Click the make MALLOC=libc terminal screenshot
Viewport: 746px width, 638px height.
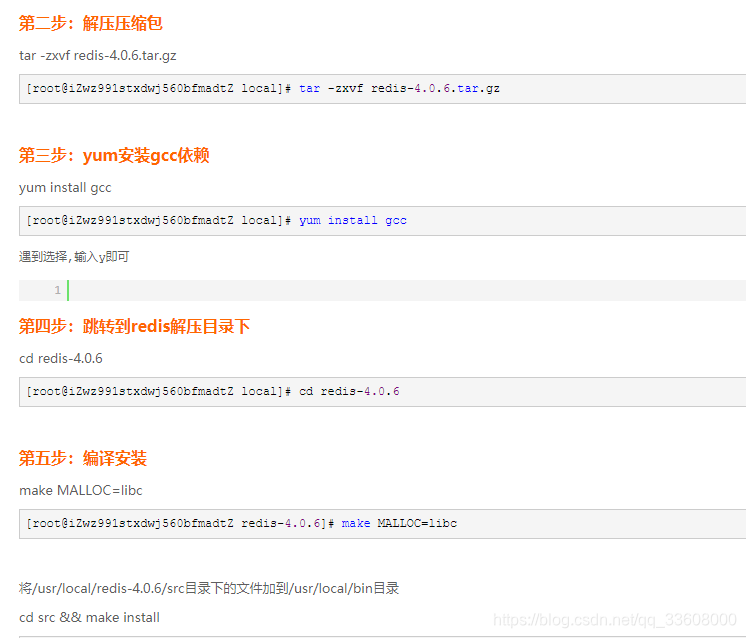[383, 524]
